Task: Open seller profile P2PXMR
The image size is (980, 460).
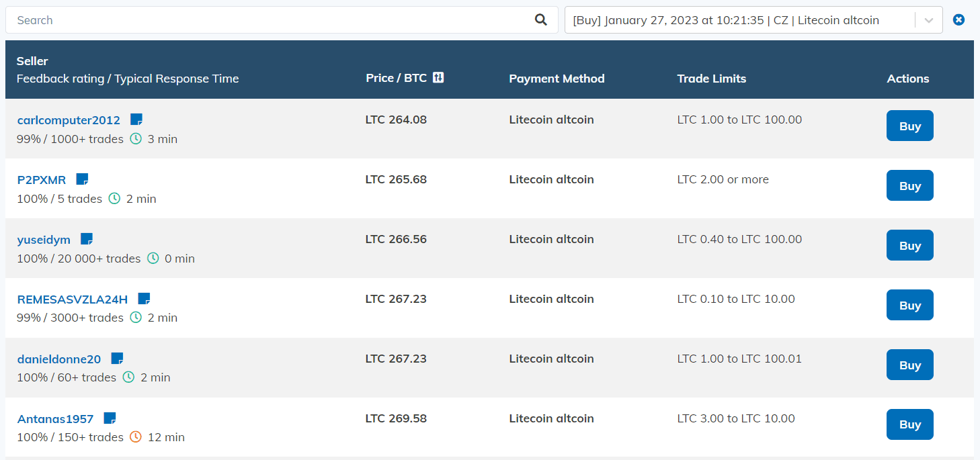Action: pyautogui.click(x=42, y=180)
